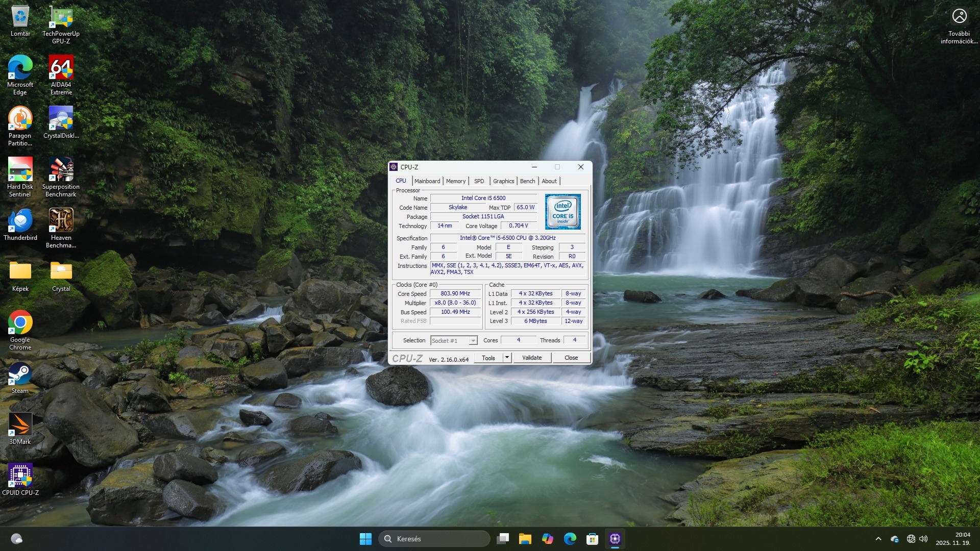Launch Superposition Benchmark shortcut
980x551 pixels.
[61, 170]
